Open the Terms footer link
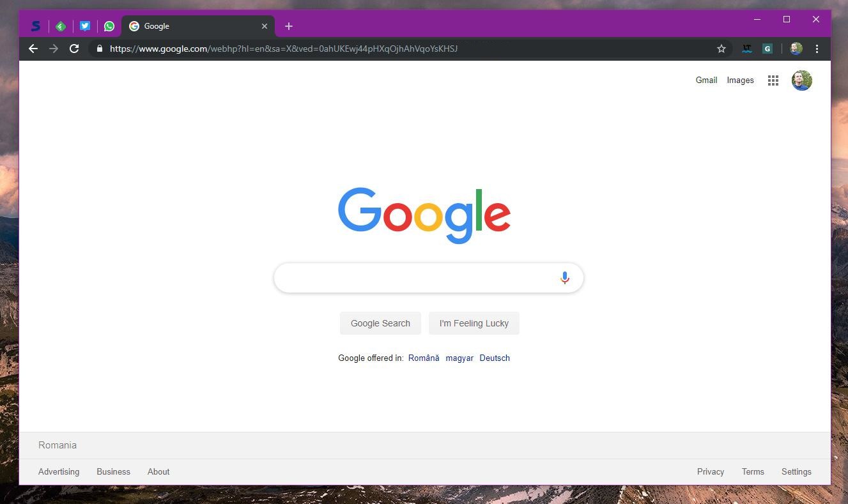This screenshot has height=504, width=848. 753,471
